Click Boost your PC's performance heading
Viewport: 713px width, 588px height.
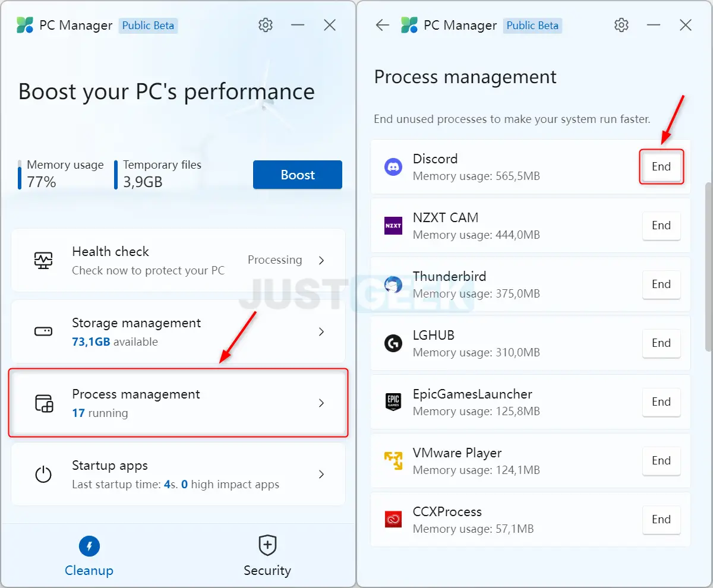click(x=166, y=92)
